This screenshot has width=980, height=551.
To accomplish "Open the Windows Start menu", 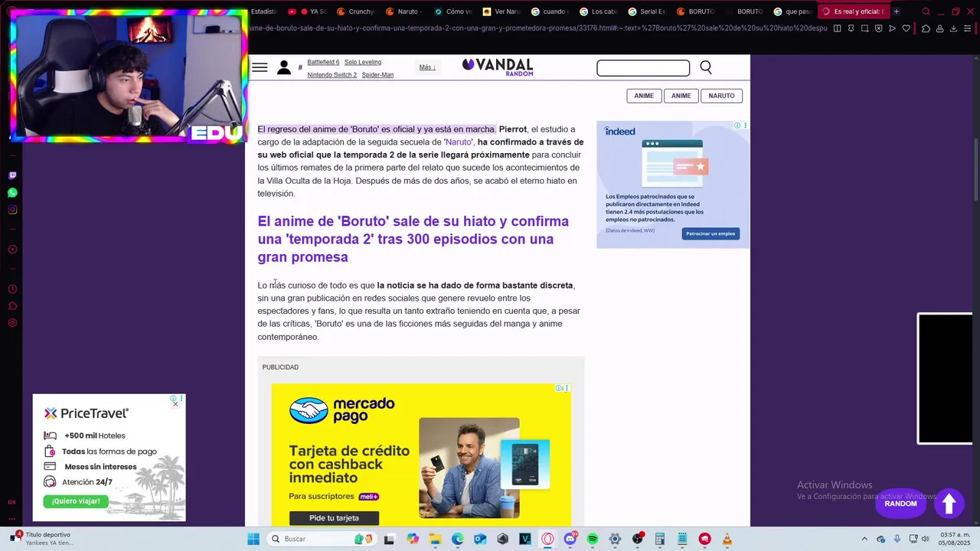I will coord(253,539).
